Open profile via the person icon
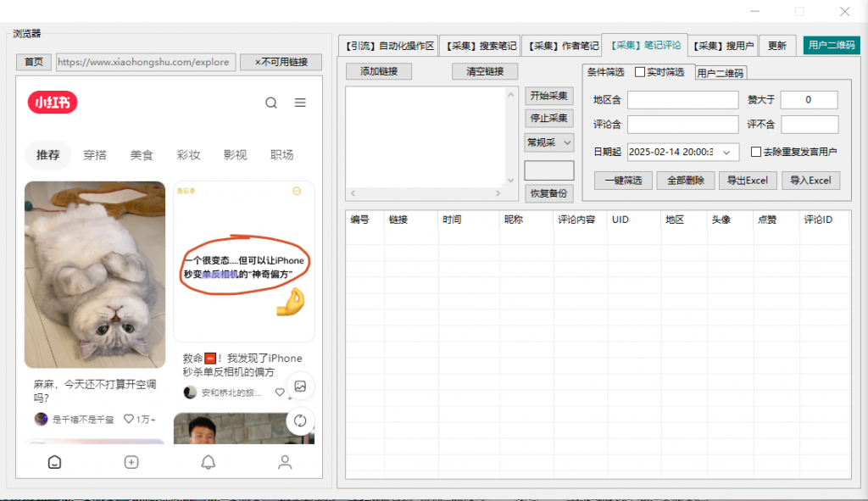The width and height of the screenshot is (868, 501). [285, 462]
